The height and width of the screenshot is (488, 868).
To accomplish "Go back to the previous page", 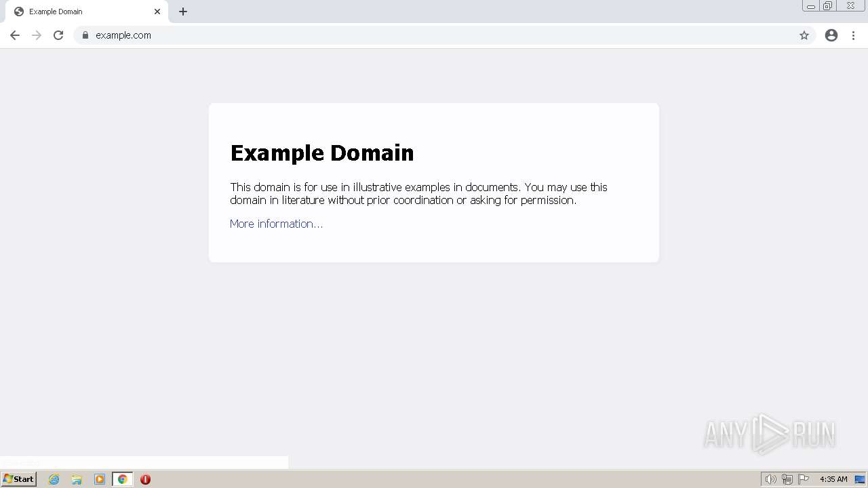I will [15, 35].
